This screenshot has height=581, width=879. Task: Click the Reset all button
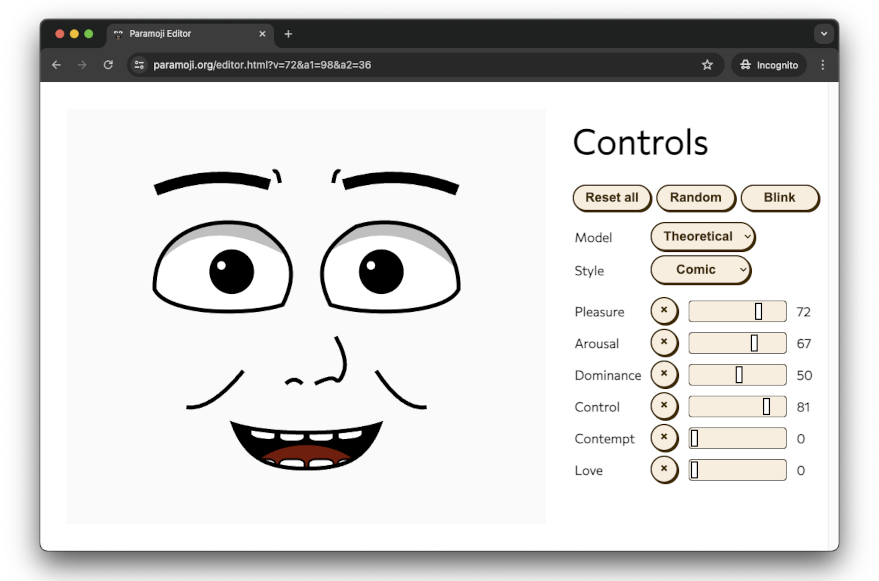tap(611, 198)
